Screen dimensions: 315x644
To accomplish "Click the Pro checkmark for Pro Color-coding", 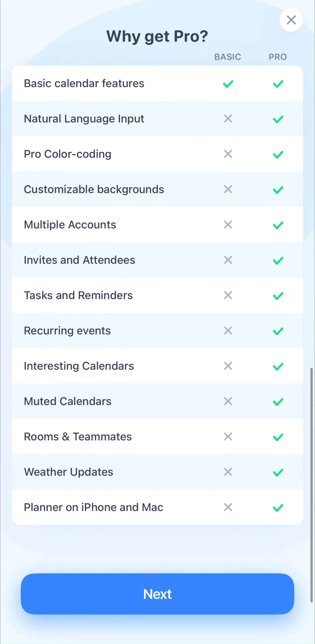I will [x=278, y=155].
